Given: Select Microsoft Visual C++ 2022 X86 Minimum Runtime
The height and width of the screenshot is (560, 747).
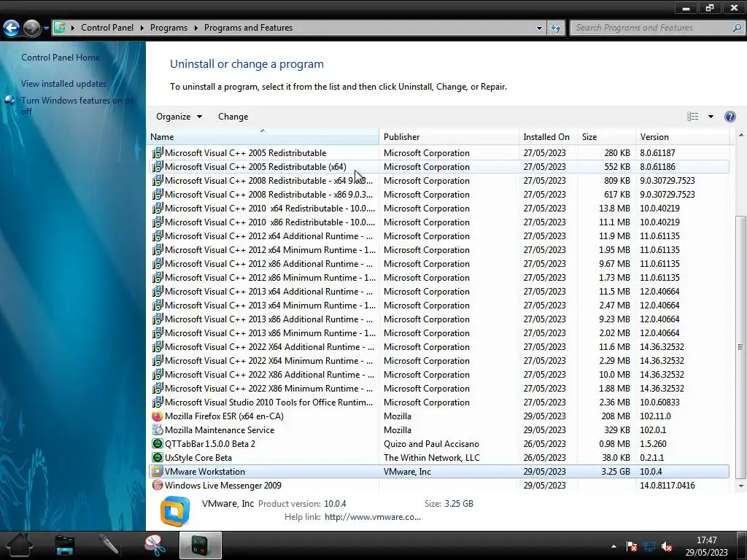Looking at the screenshot, I should click(x=269, y=389).
